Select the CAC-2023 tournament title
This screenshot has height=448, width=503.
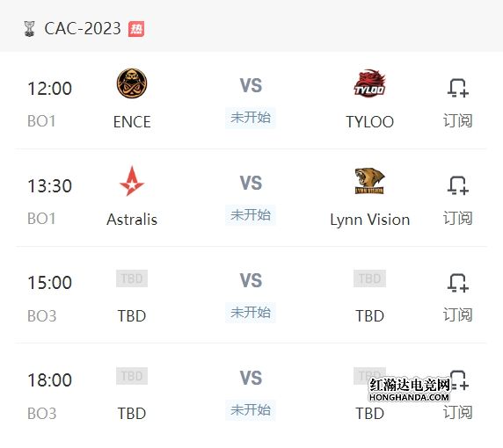[83, 28]
